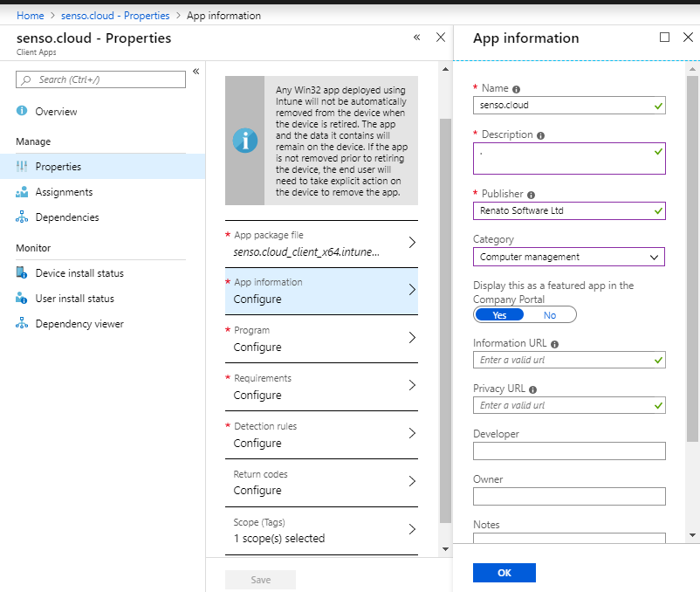Click the Assignments icon in sidebar

point(22,192)
